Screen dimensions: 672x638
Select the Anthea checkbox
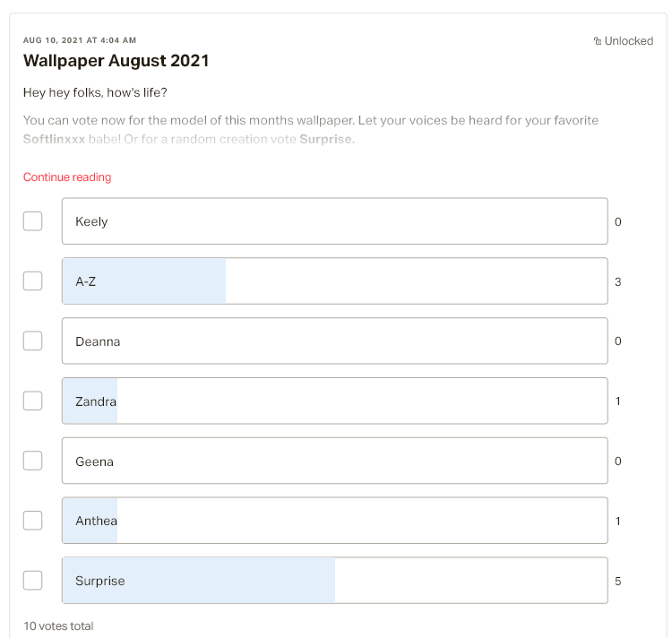coord(32,521)
